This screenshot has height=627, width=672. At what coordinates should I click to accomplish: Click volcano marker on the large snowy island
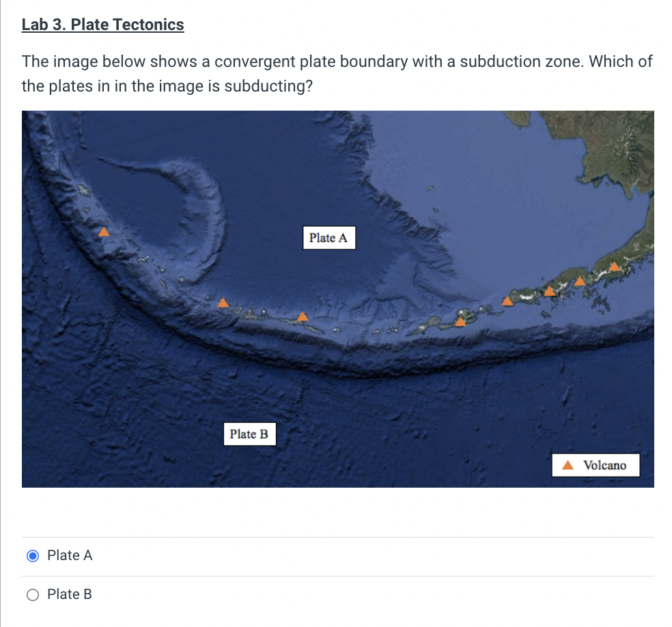coord(461,322)
